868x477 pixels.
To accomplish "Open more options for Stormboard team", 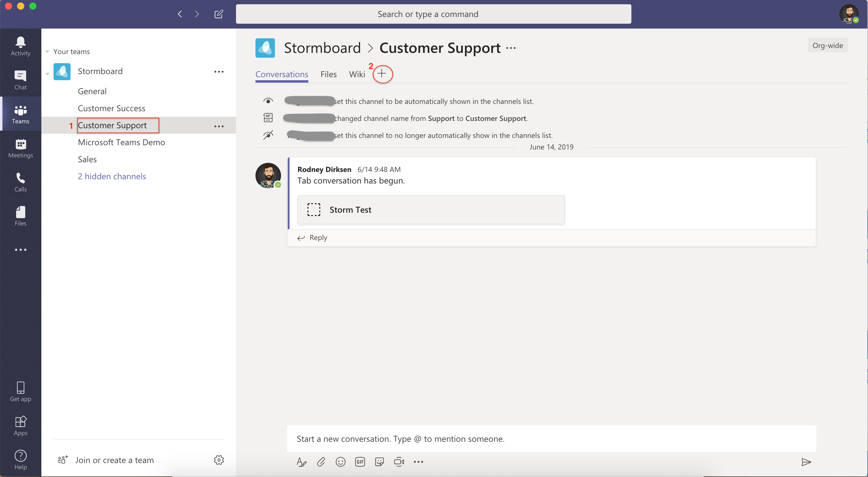I will coord(219,72).
